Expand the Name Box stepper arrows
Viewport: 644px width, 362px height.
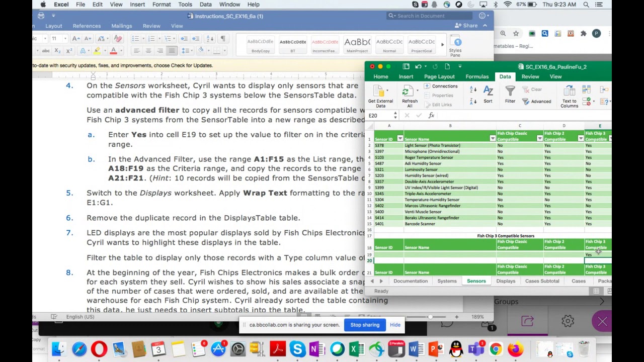(x=395, y=116)
